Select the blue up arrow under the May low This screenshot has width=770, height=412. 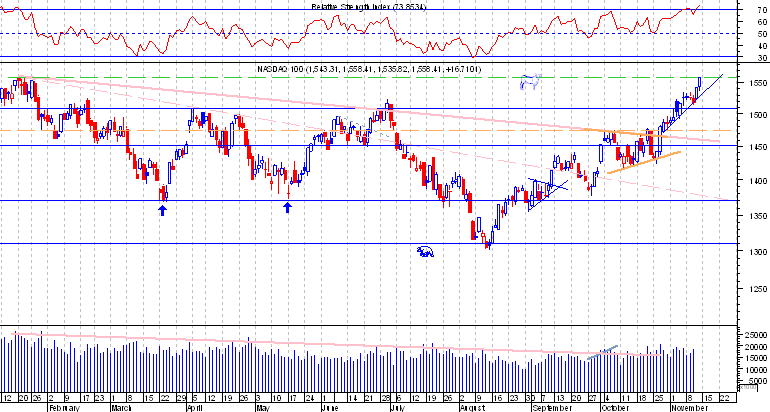tap(288, 208)
